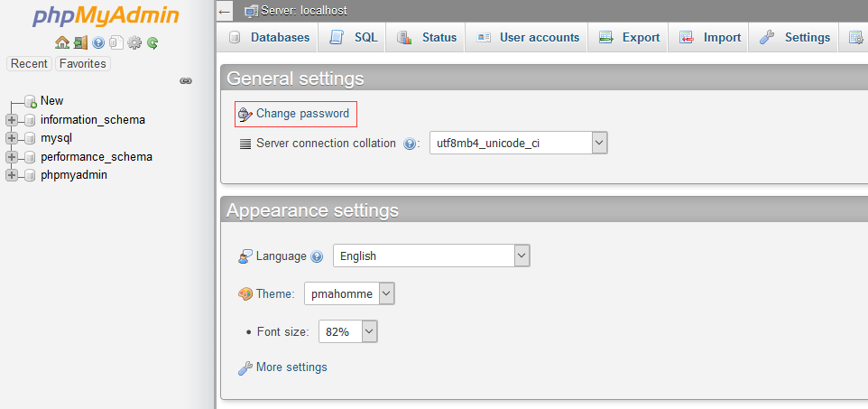Click Server: localhost breadcrumb link
The image size is (868, 409).
click(304, 11)
